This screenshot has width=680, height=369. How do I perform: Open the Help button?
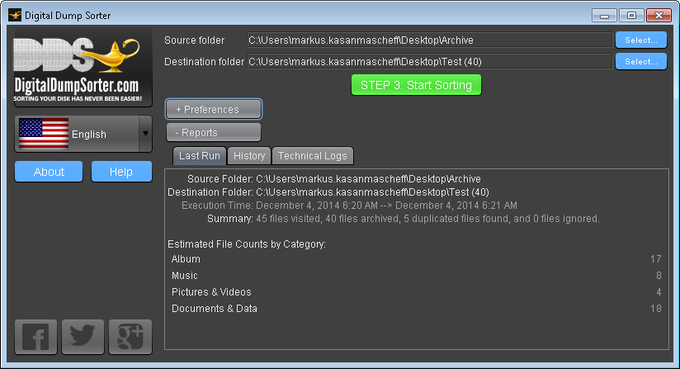[121, 172]
